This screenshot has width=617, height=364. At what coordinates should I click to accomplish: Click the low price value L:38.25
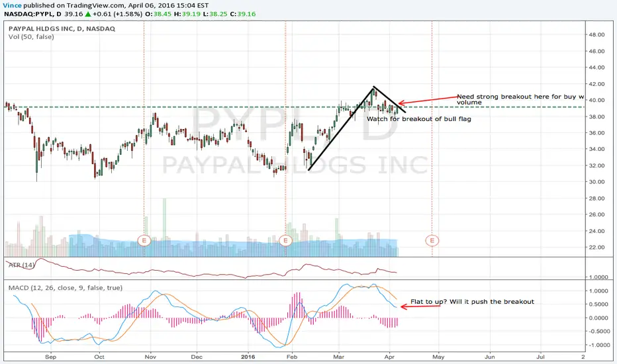[215, 14]
